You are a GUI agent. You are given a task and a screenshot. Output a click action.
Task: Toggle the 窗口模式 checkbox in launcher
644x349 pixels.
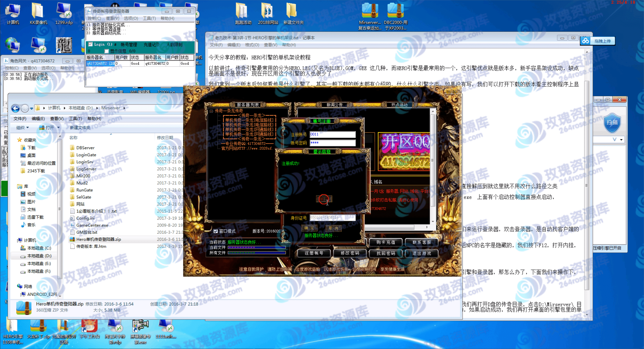click(x=215, y=231)
